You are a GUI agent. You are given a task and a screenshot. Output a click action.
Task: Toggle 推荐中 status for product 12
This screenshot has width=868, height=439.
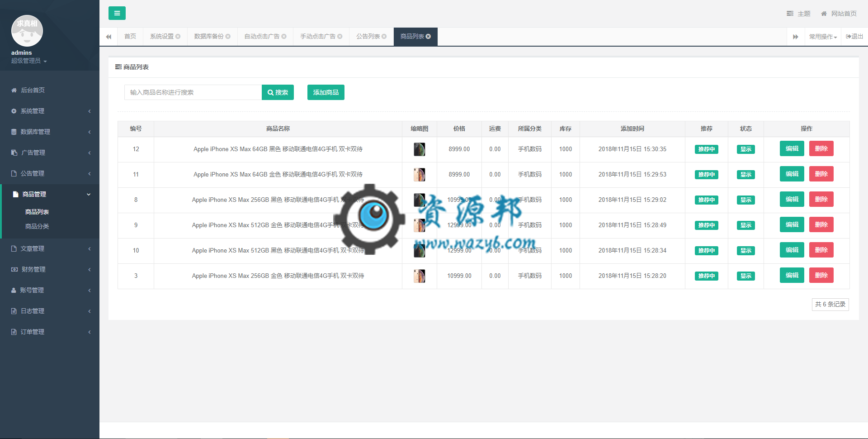tap(707, 149)
